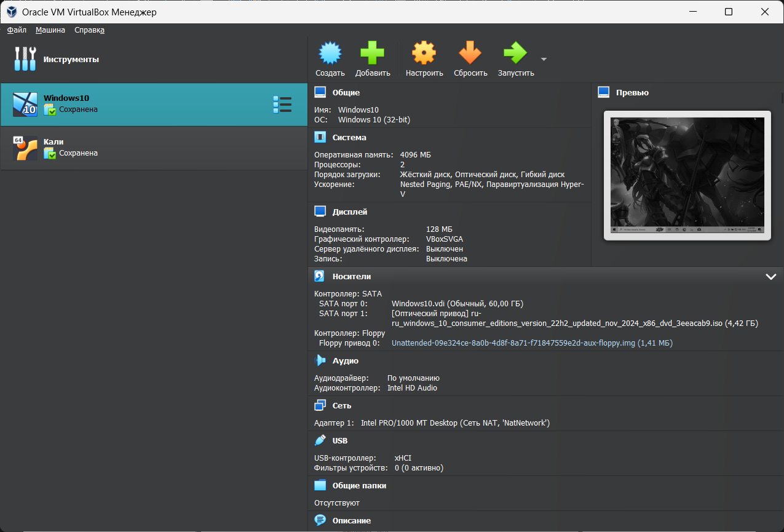This screenshot has width=784, height=532.
Task: Open the dropdown arrow next to Запустить
Action: pyautogui.click(x=544, y=60)
